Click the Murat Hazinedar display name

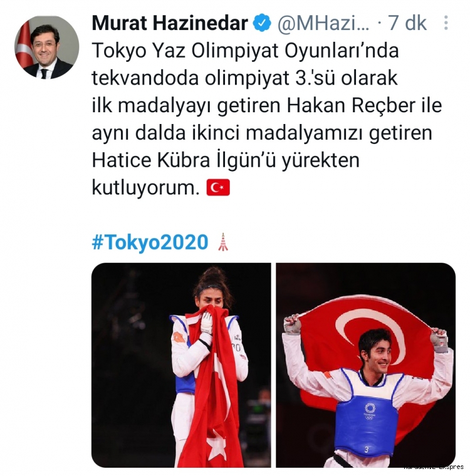(170, 23)
